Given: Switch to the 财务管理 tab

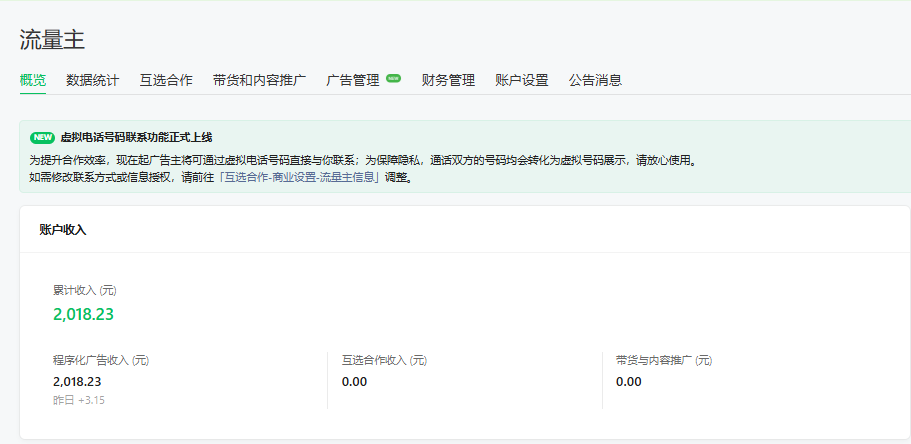Looking at the screenshot, I should pos(448,80).
